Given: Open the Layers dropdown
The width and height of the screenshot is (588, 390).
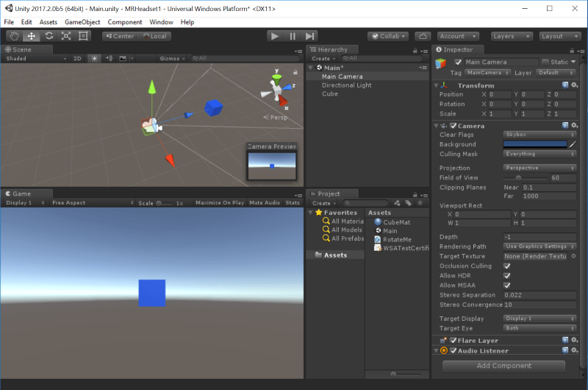Looking at the screenshot, I should pyautogui.click(x=512, y=36).
